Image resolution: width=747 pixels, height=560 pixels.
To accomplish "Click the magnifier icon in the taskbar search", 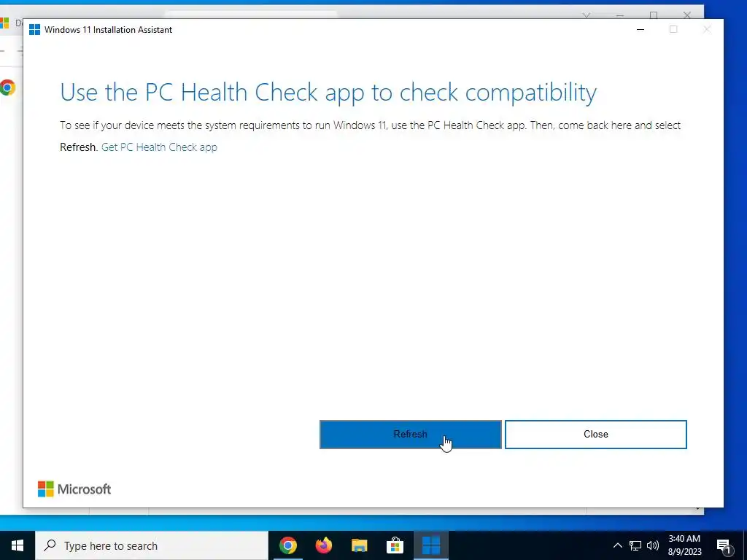I will (50, 545).
